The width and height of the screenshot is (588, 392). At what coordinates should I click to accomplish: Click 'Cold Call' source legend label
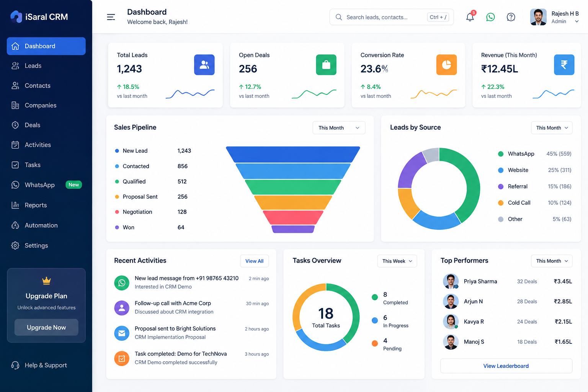click(519, 203)
